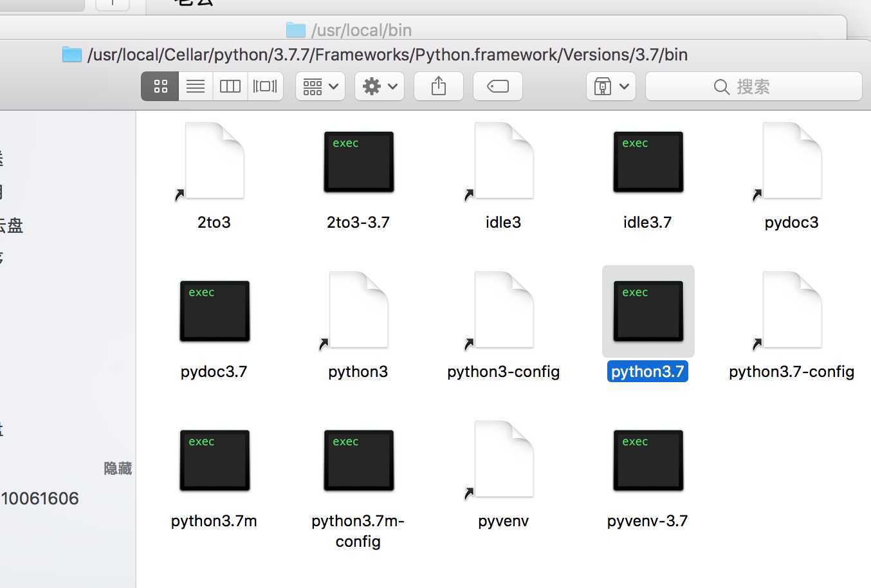
Task: Select the pyvenv alias file icon
Action: point(504,459)
